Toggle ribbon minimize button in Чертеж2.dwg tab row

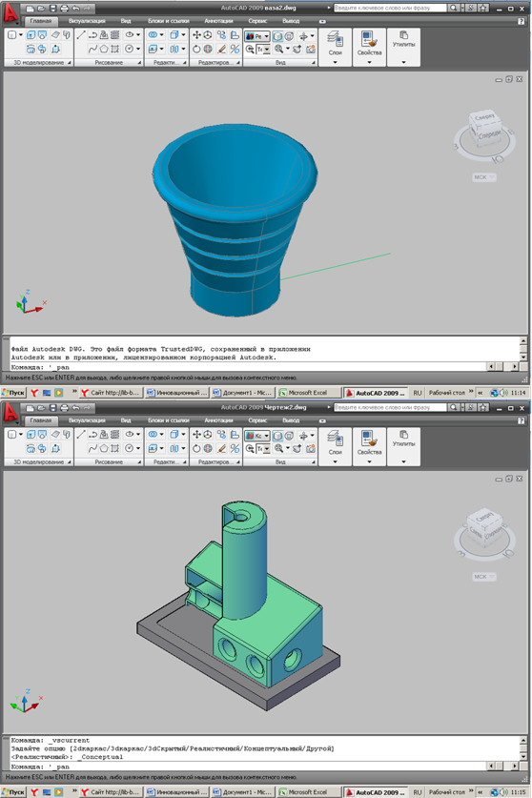click(x=322, y=421)
